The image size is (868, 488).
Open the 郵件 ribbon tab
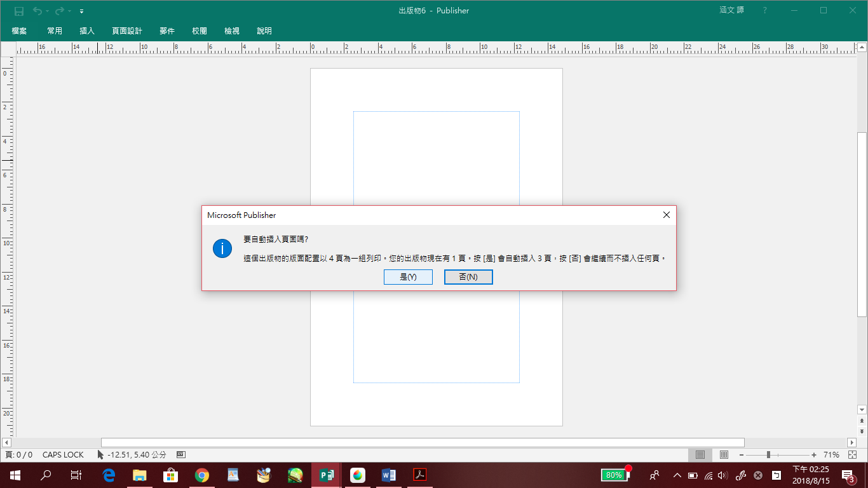click(167, 30)
